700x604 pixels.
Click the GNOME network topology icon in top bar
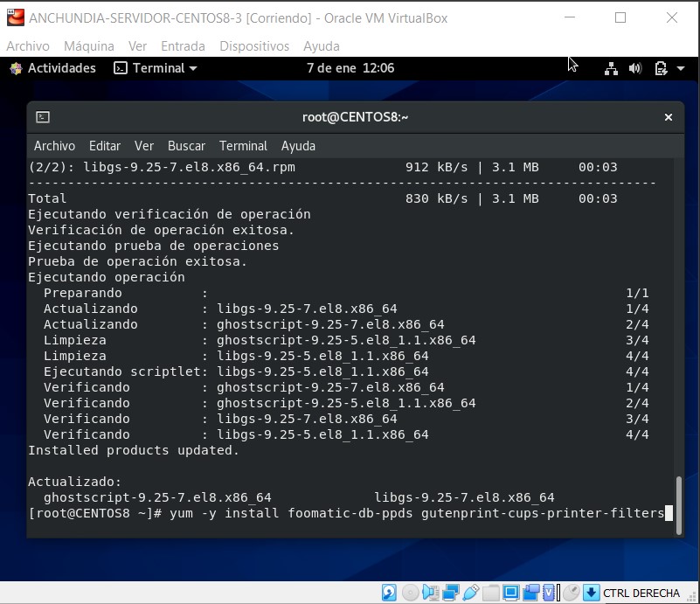(611, 66)
